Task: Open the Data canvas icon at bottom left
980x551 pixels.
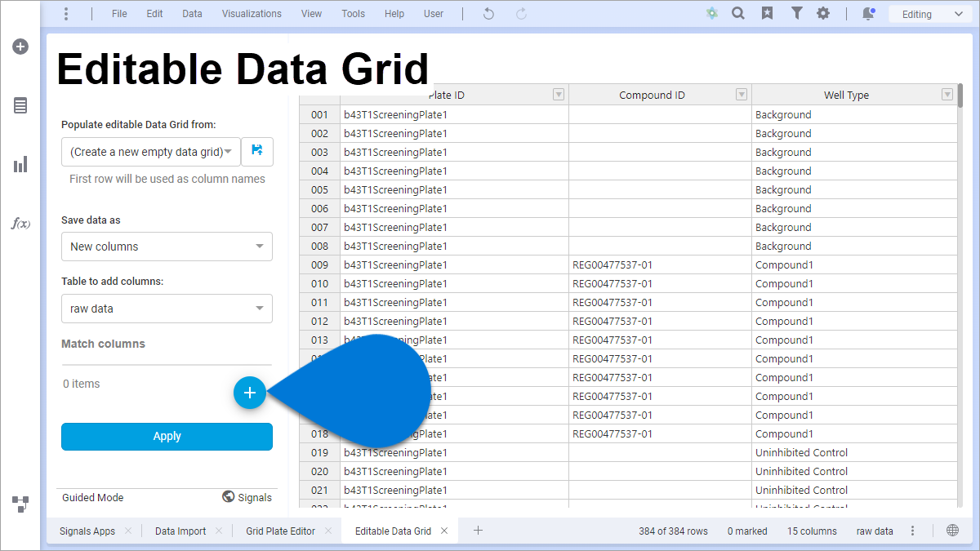Action: tap(20, 504)
